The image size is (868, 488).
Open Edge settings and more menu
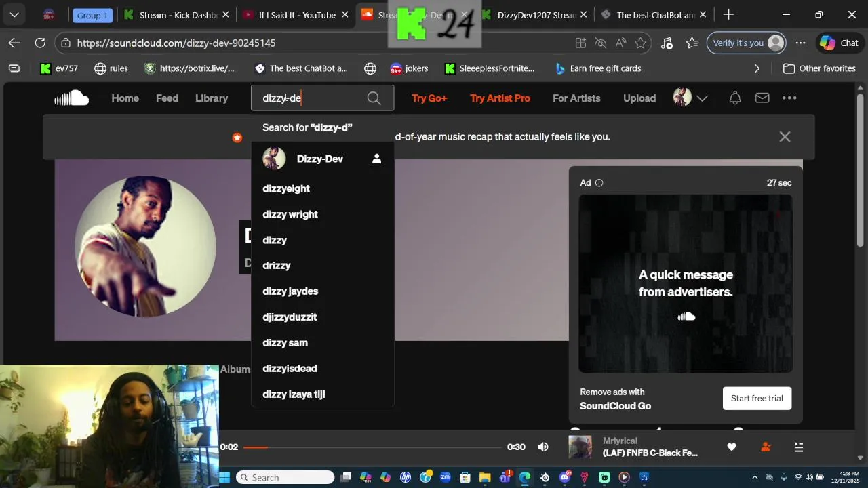point(800,43)
